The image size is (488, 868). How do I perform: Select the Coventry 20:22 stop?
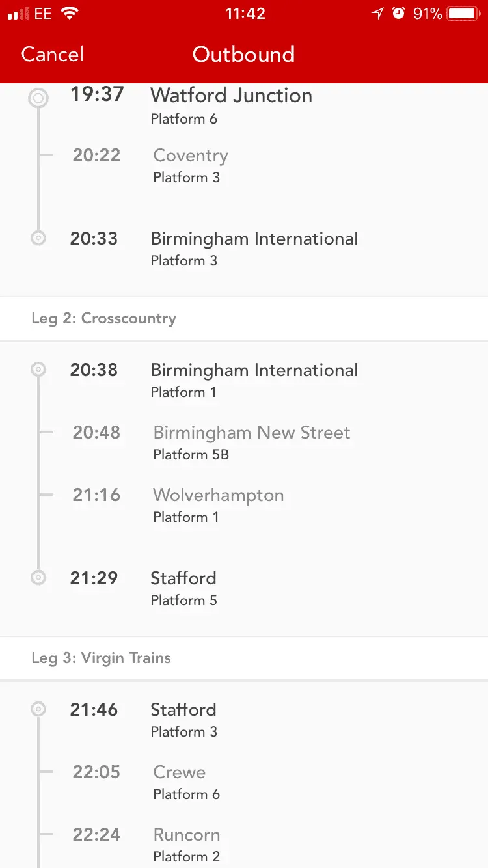[x=190, y=156]
